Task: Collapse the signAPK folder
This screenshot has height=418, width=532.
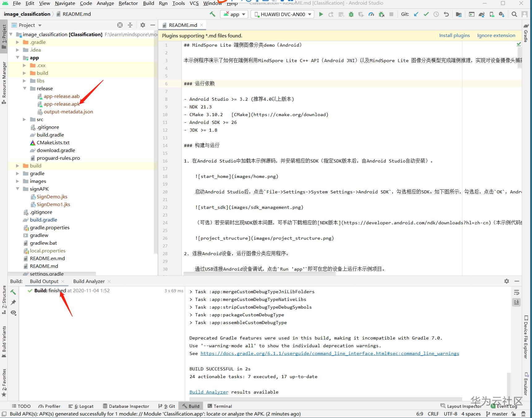Action: [x=18, y=189]
